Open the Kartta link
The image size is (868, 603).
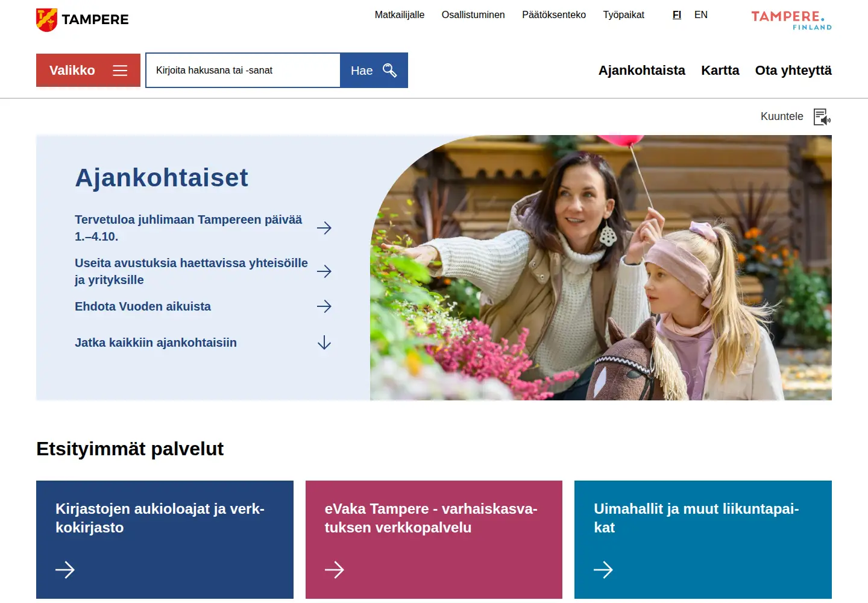[x=720, y=71]
